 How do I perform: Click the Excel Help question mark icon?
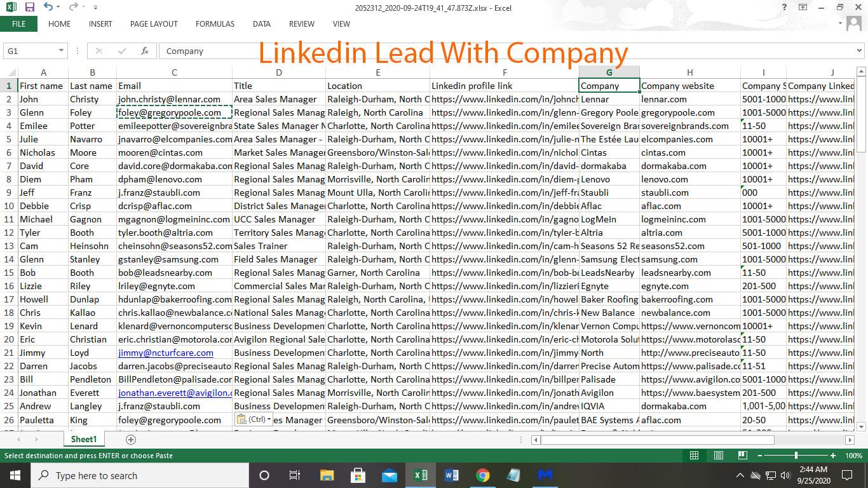pos(783,8)
